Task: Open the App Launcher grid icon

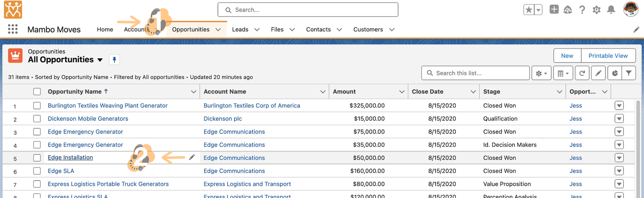Action: pos(13,29)
